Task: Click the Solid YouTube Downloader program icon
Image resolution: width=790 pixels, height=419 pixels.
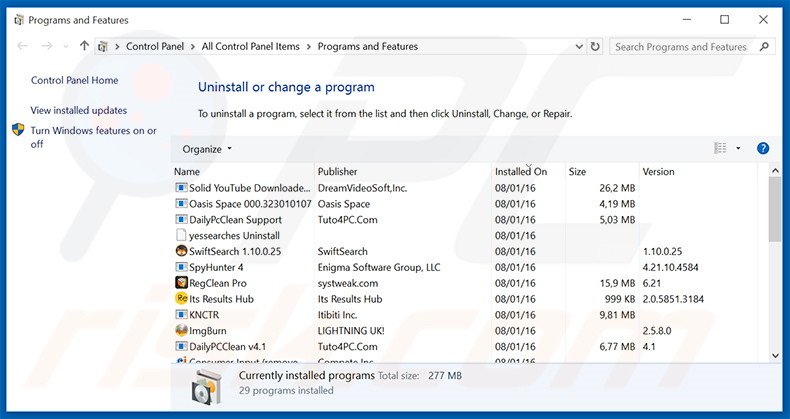Action: [181, 188]
